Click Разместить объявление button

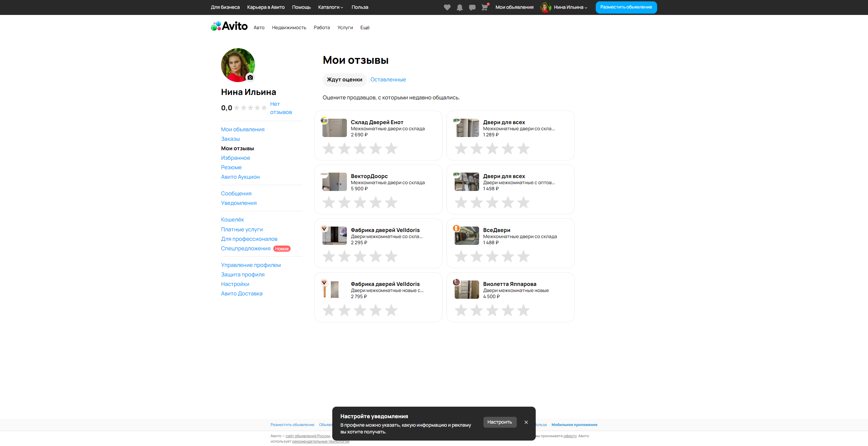click(626, 7)
